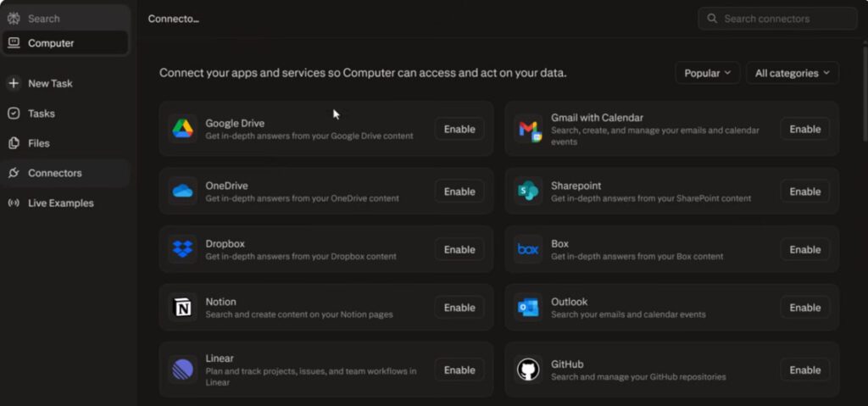868x406 pixels.
Task: Click the Sharepoint logo icon
Action: [528, 192]
